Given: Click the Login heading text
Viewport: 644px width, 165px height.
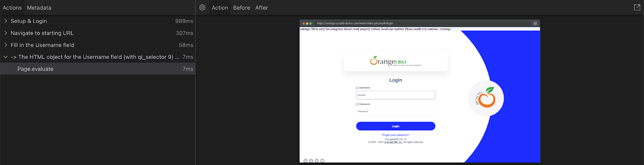Looking at the screenshot, I should click(396, 80).
